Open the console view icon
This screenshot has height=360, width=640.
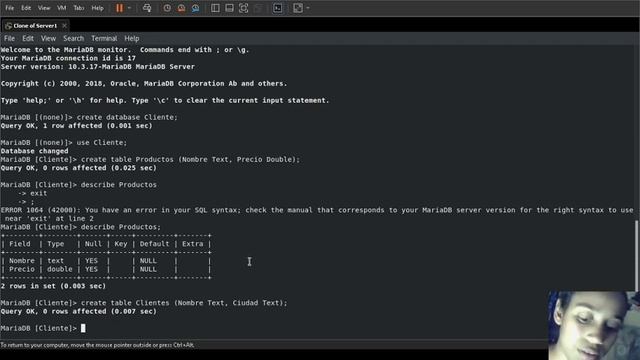pos(278,8)
